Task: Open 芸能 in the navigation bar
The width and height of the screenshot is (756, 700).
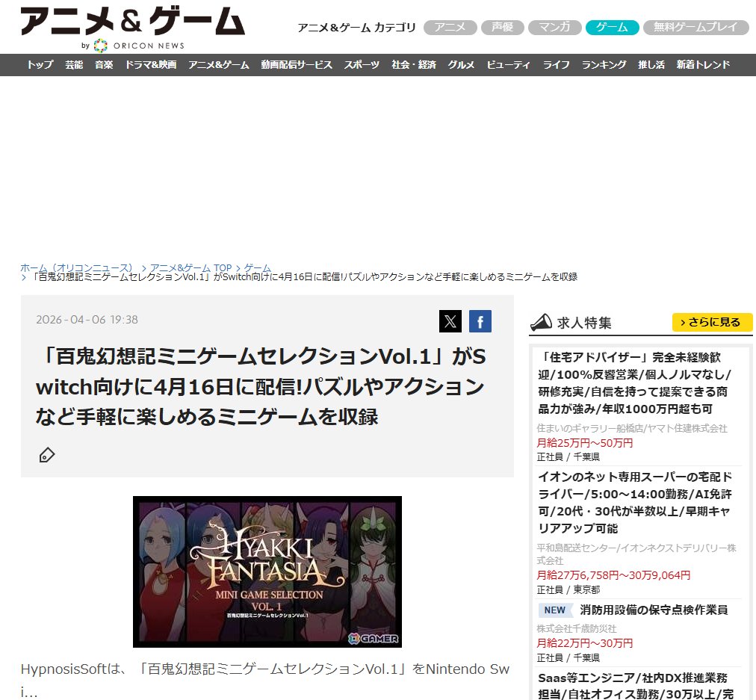Action: (x=74, y=64)
